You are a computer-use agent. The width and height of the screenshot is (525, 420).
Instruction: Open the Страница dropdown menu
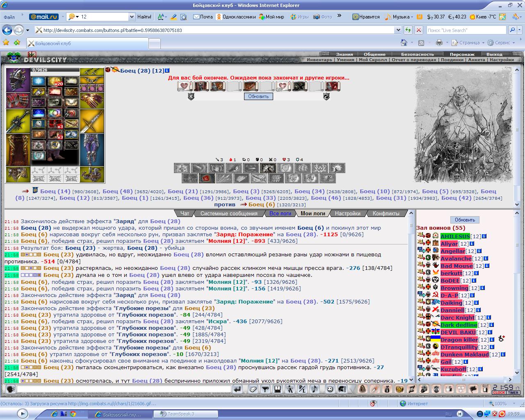tap(468, 43)
